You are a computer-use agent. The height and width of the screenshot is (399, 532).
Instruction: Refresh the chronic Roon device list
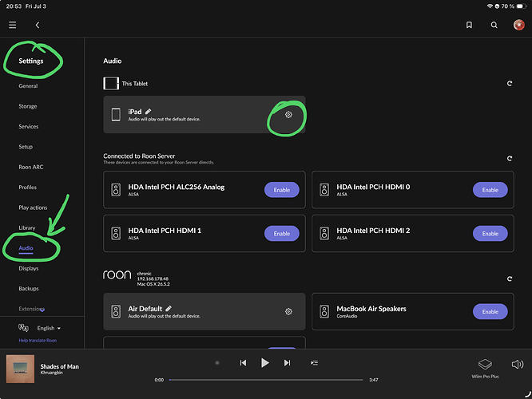pos(510,279)
